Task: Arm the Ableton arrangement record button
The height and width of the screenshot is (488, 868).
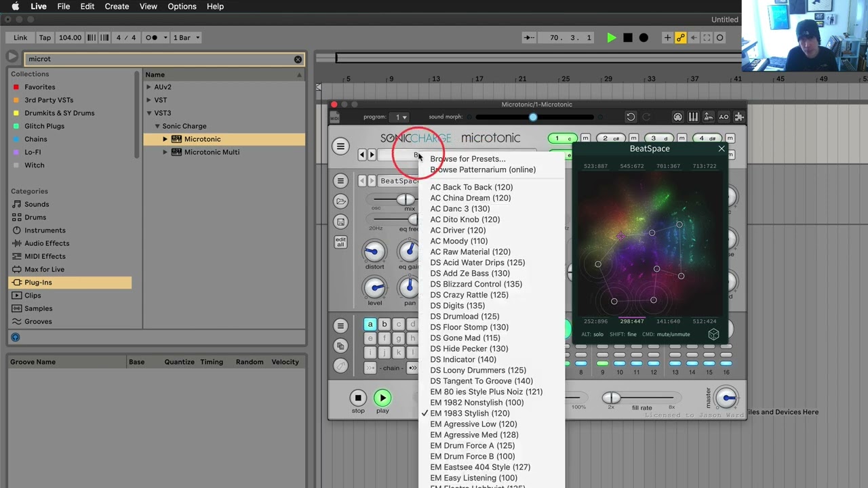Action: pos(644,38)
